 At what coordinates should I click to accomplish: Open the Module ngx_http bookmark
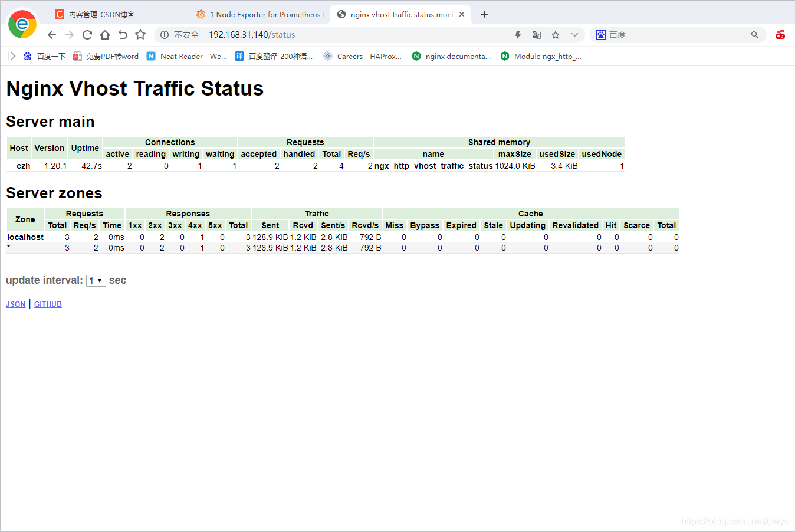coord(541,56)
